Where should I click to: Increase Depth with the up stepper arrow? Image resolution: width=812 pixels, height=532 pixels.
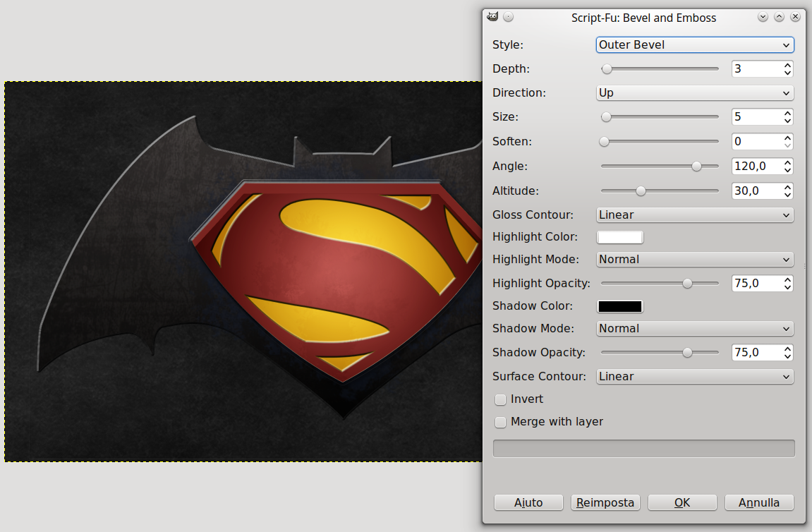coord(787,66)
